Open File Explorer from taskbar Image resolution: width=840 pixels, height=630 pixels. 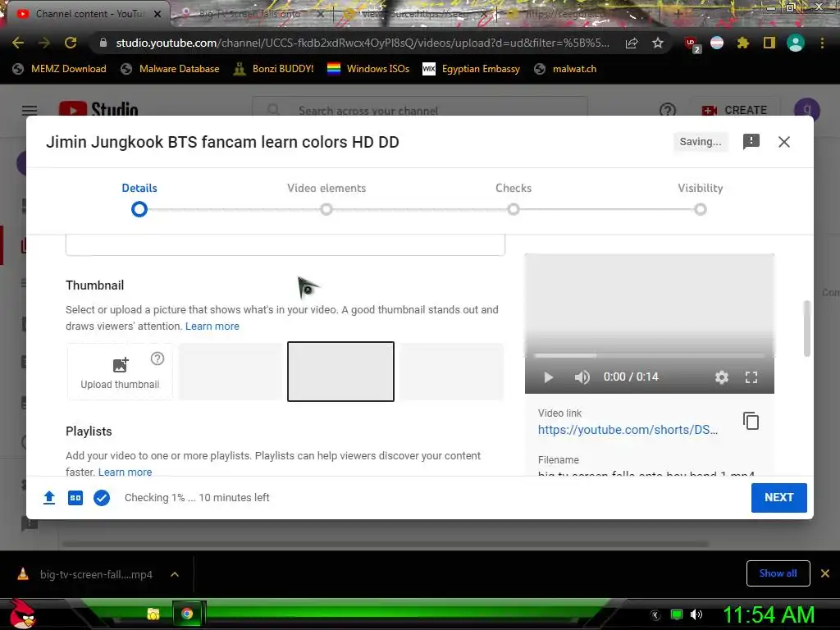(x=153, y=614)
